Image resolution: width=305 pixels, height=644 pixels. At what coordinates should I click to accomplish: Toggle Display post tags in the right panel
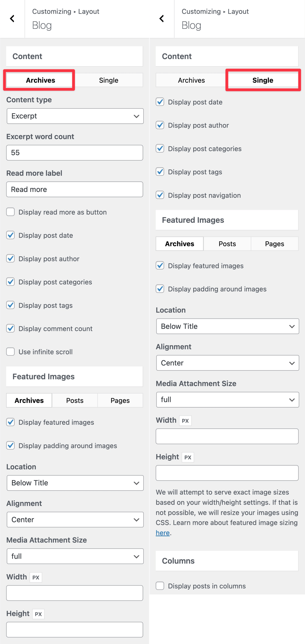click(160, 172)
